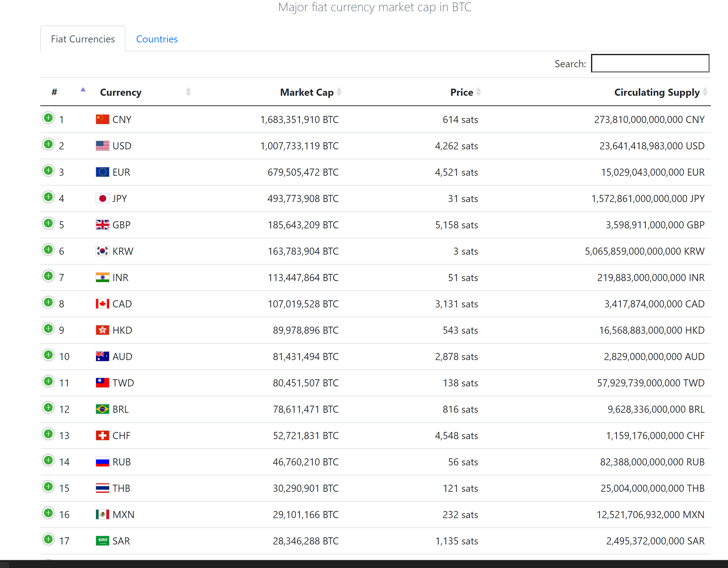Sort table by Market Cap column
The height and width of the screenshot is (568, 728).
[x=307, y=92]
